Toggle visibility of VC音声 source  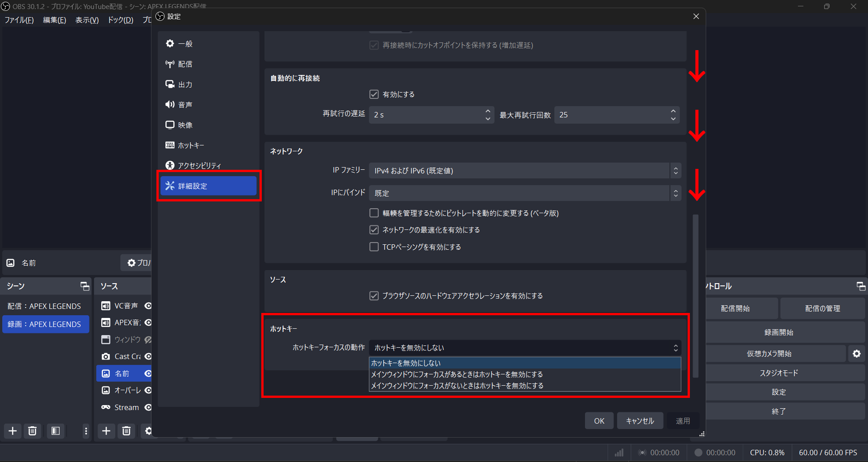point(148,306)
